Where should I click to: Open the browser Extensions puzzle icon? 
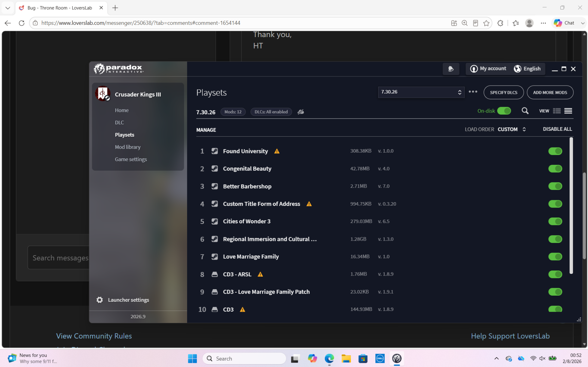click(x=500, y=23)
